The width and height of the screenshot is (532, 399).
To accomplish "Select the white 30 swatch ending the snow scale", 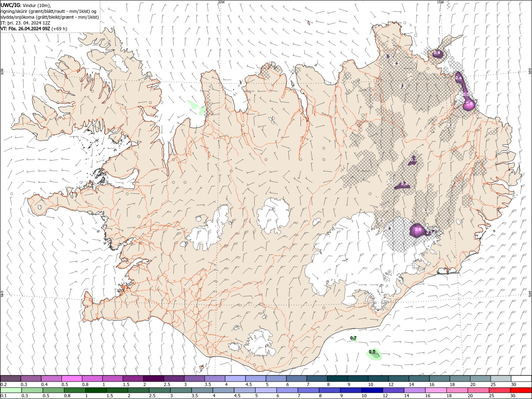I will click(522, 379).
